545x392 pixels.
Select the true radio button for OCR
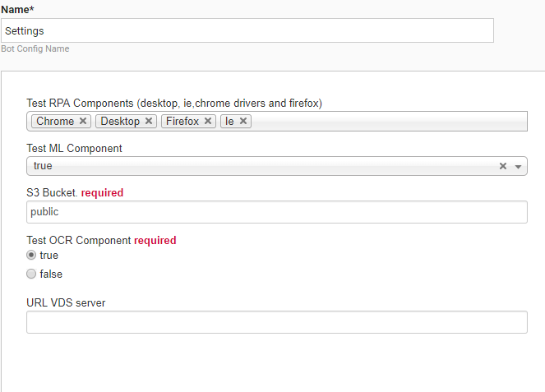(31, 255)
